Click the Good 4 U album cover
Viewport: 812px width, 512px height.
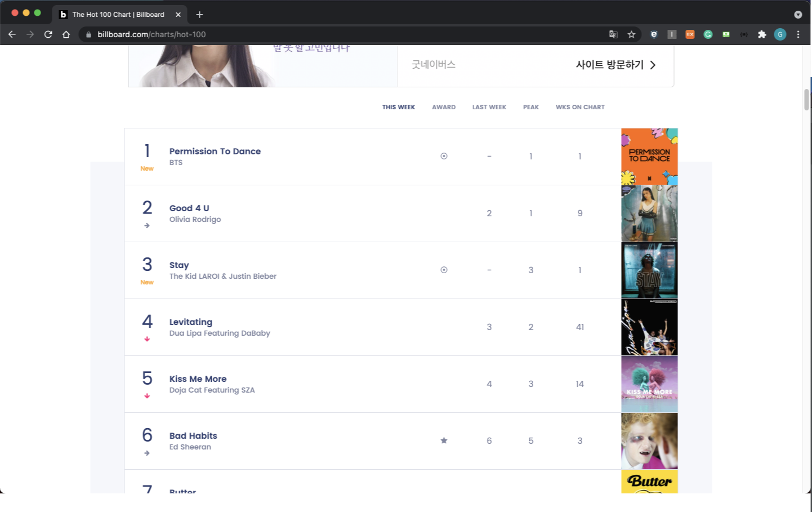coord(649,213)
